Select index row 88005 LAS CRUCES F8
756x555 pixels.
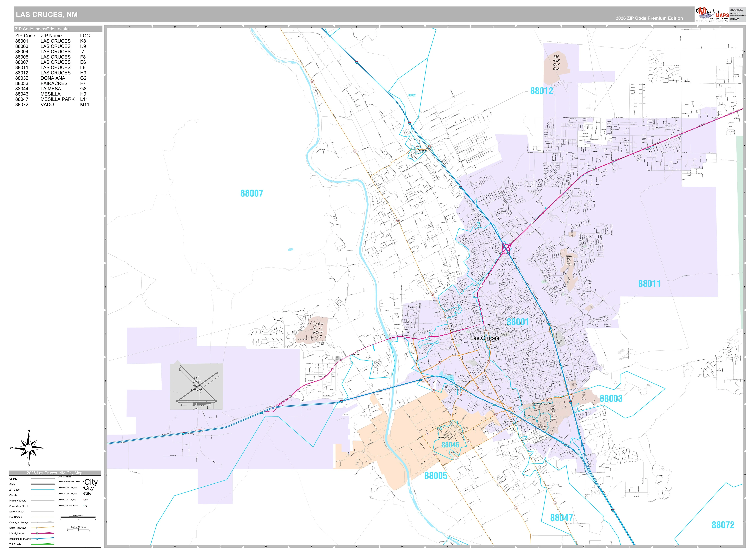coord(52,57)
